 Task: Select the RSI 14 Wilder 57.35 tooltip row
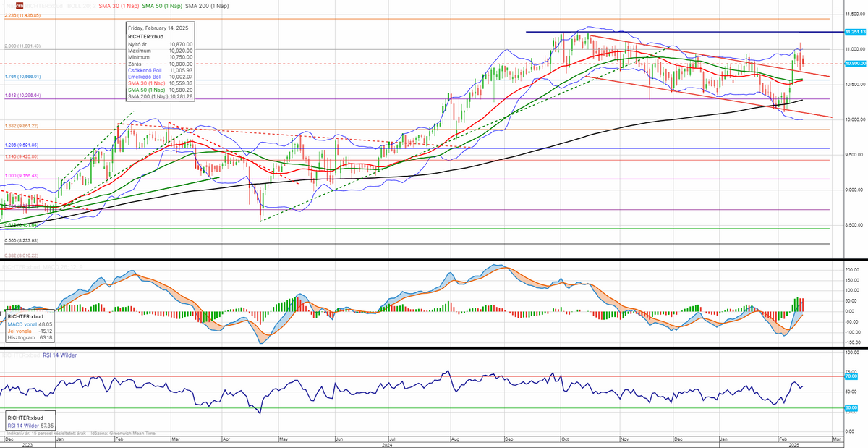pyautogui.click(x=31, y=426)
